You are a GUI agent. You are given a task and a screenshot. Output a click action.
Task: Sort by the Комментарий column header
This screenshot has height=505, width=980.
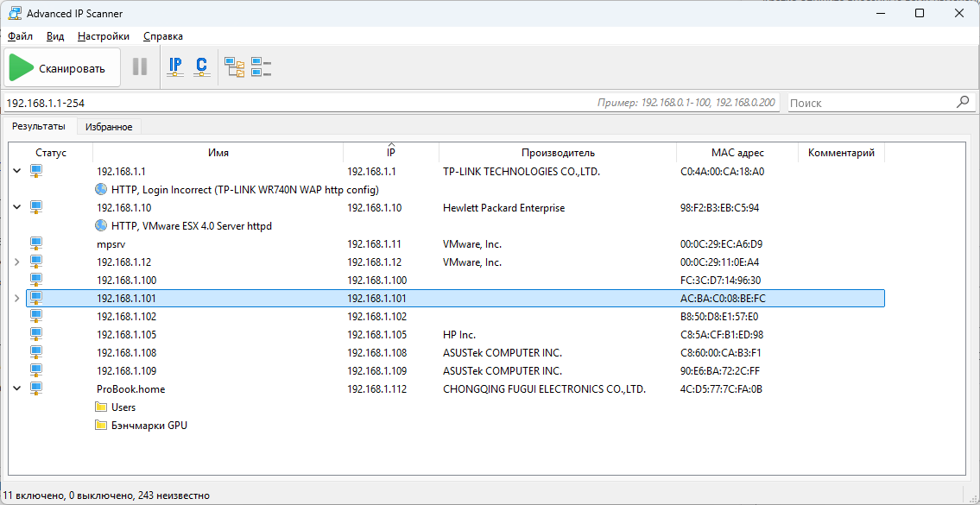[x=841, y=153]
